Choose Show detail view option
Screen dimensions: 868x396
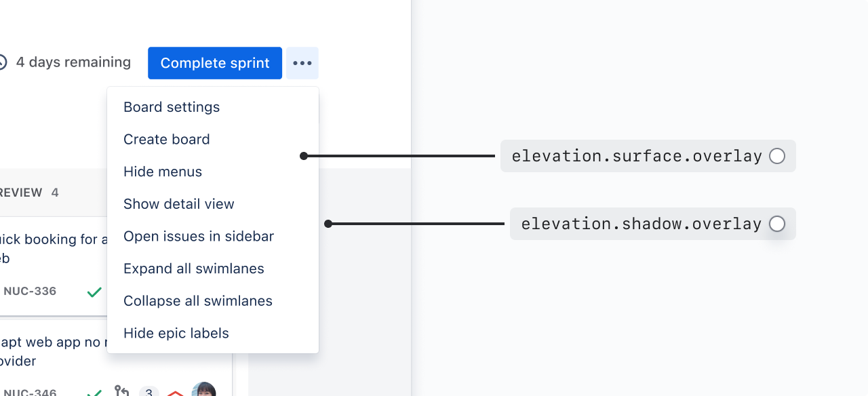[x=179, y=204]
